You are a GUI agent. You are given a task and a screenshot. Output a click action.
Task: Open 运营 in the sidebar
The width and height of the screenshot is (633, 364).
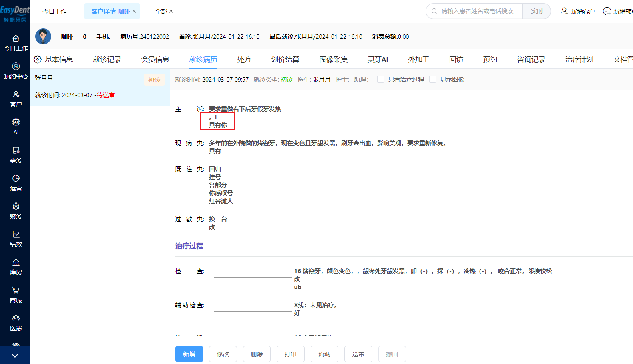pos(16,183)
